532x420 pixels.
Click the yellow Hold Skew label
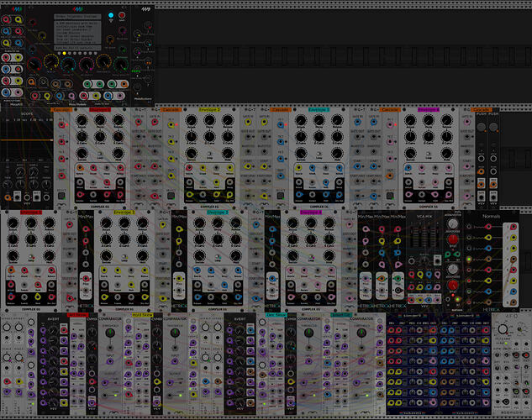click(x=143, y=315)
